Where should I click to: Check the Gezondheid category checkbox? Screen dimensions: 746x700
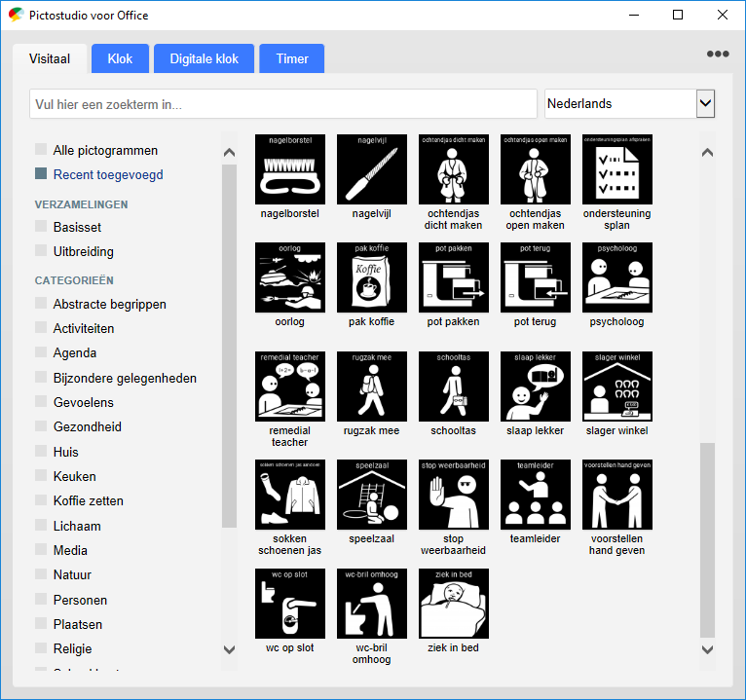[41, 426]
